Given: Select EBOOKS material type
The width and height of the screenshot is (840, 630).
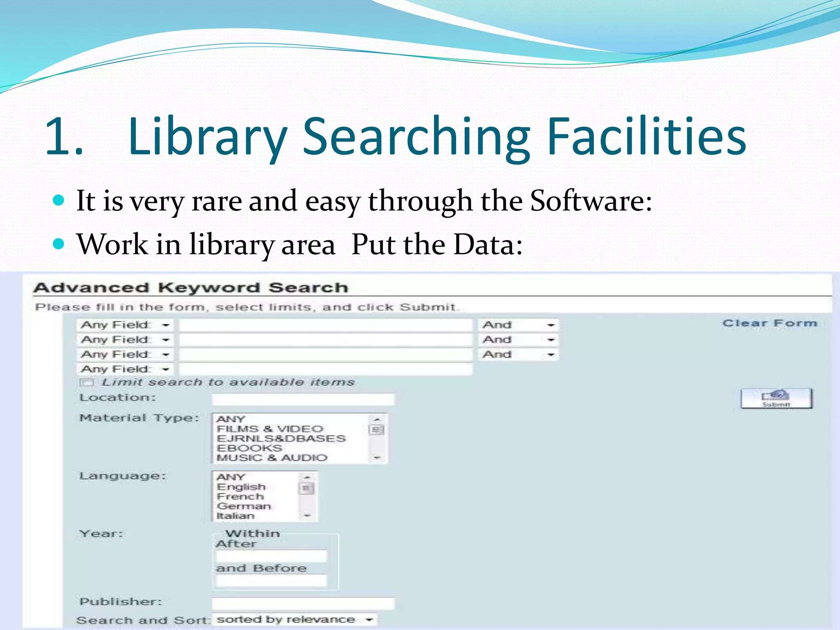Looking at the screenshot, I should 249,448.
